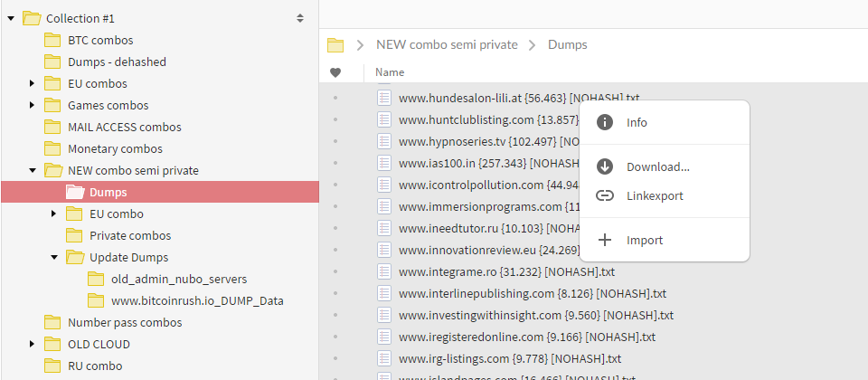Open the MAIL ACCESS combos folder

125,127
